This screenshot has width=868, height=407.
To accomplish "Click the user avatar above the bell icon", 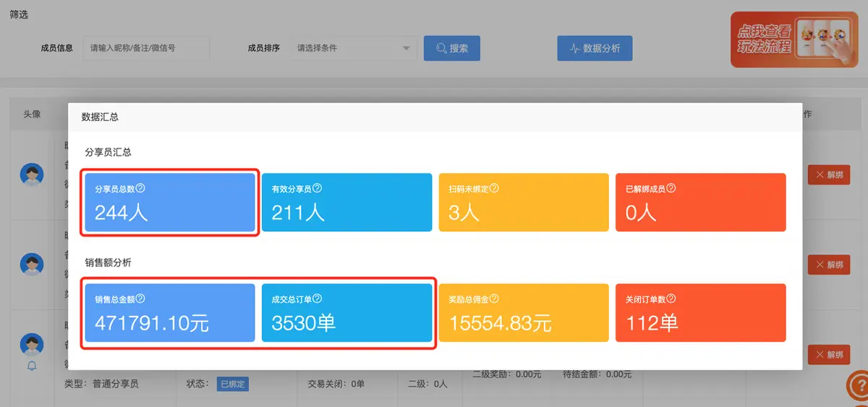I will pos(32,345).
